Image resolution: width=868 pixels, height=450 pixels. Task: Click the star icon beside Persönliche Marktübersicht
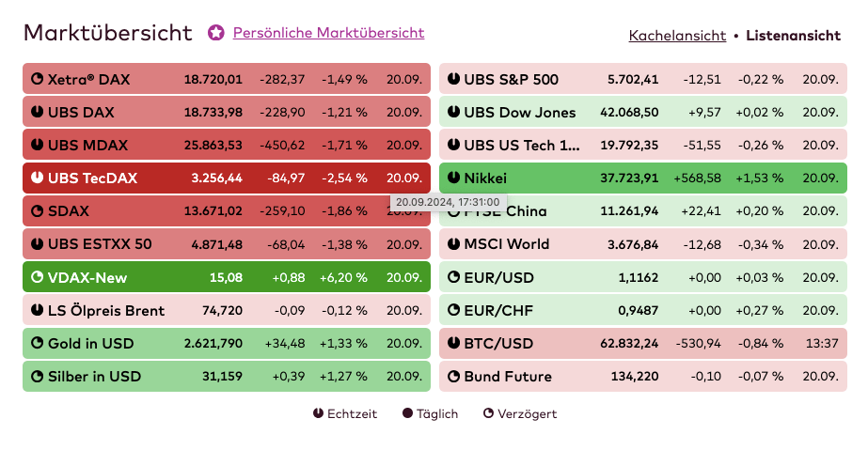pyautogui.click(x=216, y=33)
